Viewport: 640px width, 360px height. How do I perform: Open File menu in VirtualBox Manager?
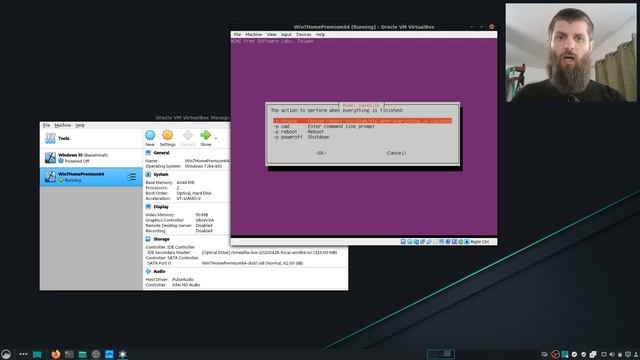tap(47, 125)
